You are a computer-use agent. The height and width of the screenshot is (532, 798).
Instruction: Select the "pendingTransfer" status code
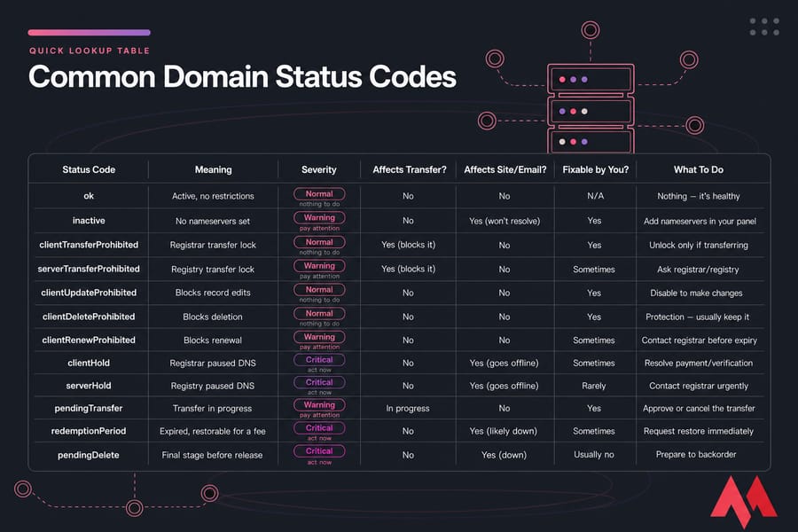(x=89, y=408)
